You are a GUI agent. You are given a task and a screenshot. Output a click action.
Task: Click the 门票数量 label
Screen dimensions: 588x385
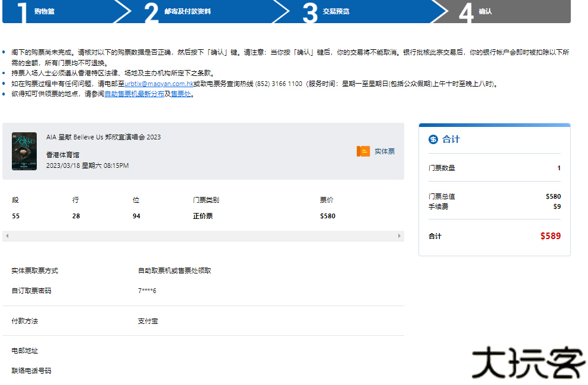(442, 168)
